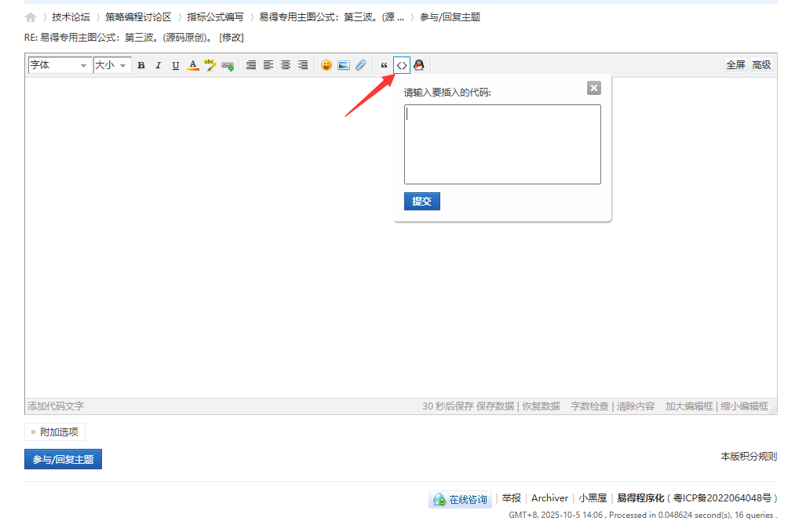Open the font color tool
795x532 pixels.
click(x=193, y=65)
